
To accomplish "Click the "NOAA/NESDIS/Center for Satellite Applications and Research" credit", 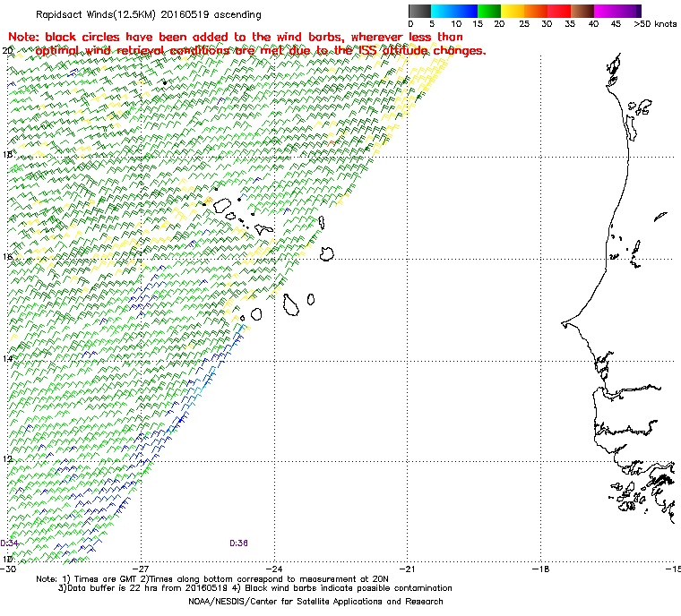I will click(315, 602).
